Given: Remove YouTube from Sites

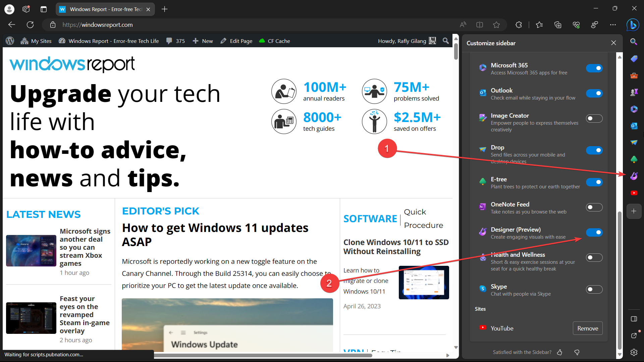Looking at the screenshot, I should (587, 328).
